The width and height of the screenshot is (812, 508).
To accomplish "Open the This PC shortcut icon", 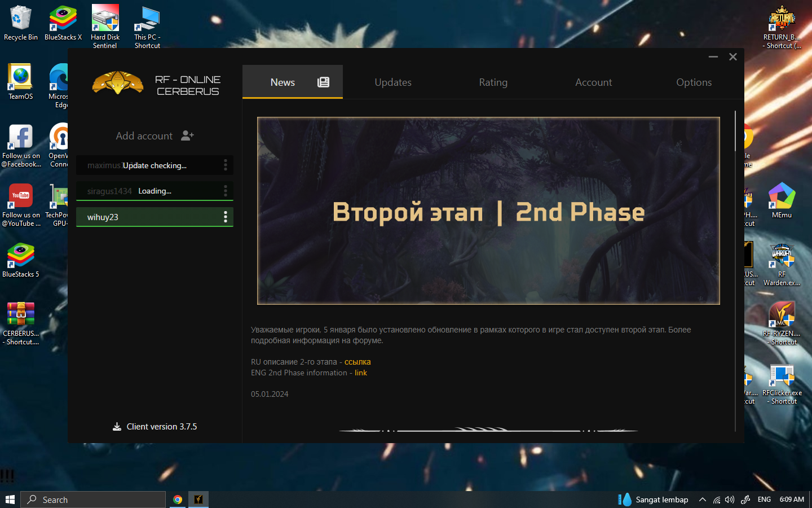I will (x=147, y=27).
